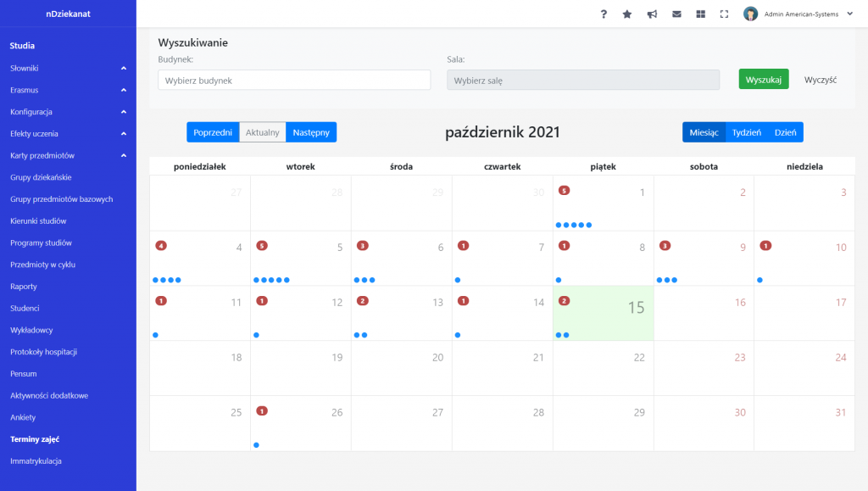The image size is (868, 491).
Task: Open Wykładowcy menu item
Action: click(31, 330)
